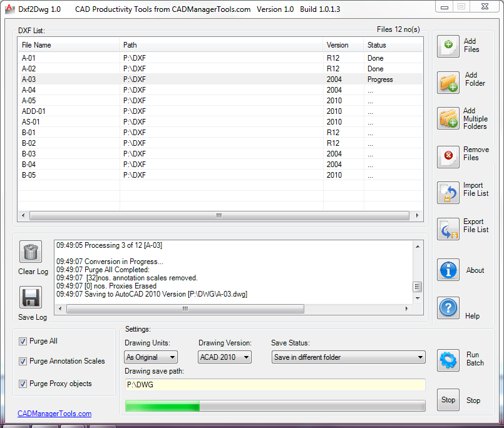Disable Purge Proxy objects checkbox

pos(23,384)
